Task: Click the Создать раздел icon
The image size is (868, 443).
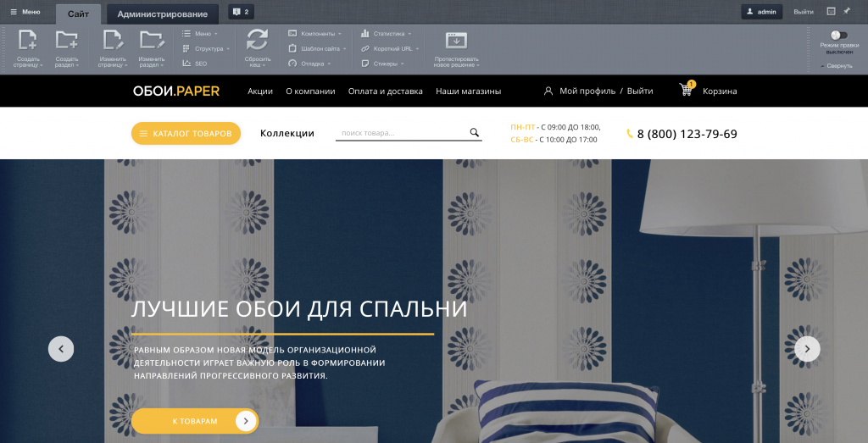Action: (x=67, y=41)
